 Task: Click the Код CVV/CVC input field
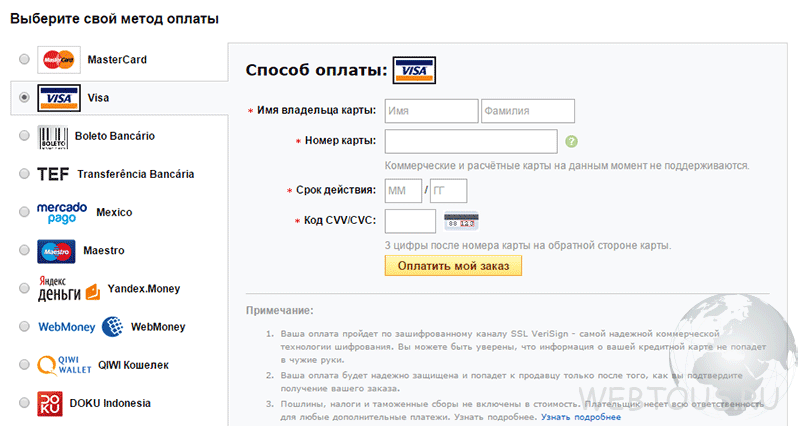410,221
